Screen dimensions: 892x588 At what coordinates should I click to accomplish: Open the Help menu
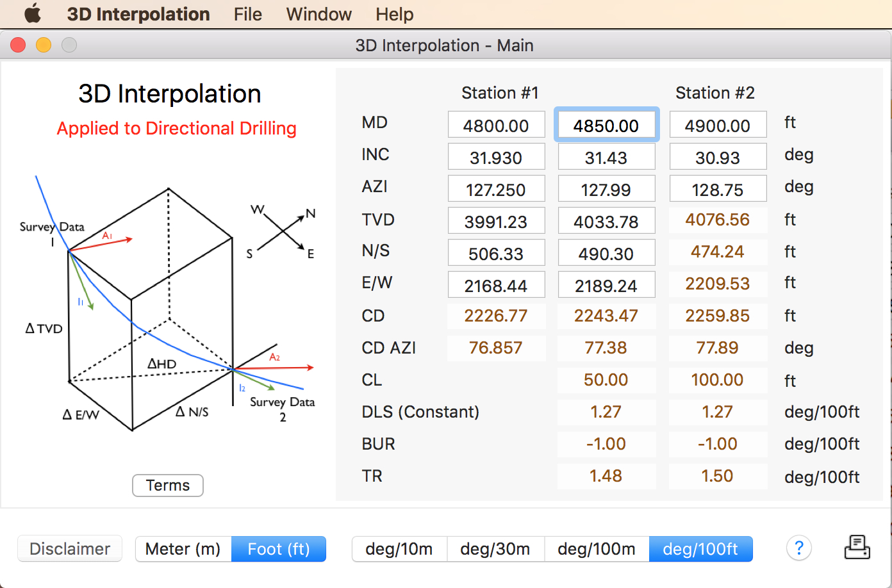[x=394, y=14]
